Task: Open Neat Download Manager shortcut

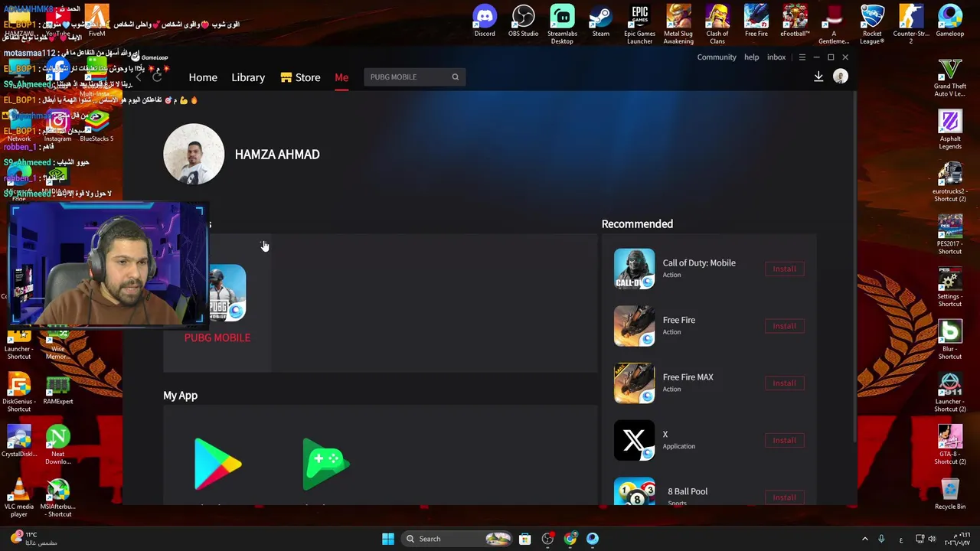Action: 58,445
